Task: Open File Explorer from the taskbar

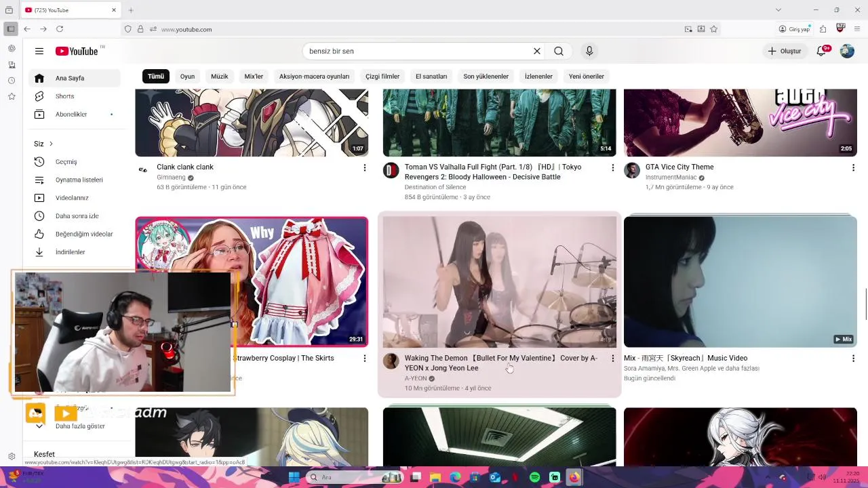Action: pyautogui.click(x=435, y=477)
